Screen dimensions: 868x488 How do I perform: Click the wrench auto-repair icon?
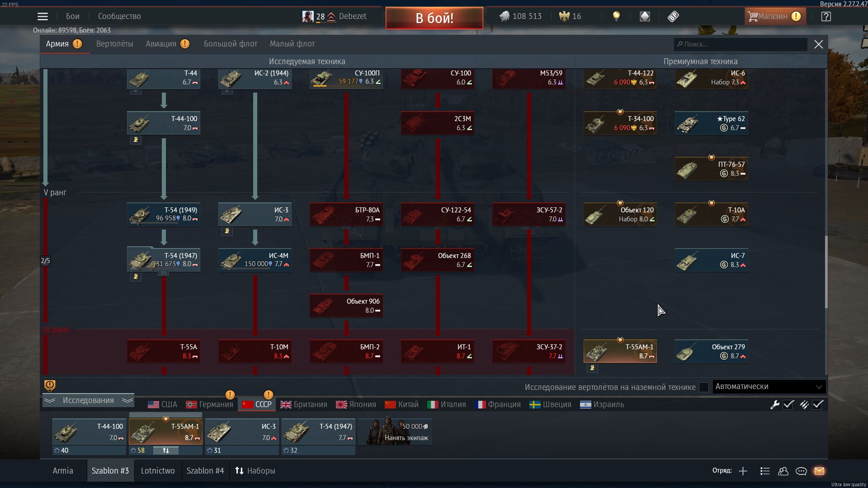[775, 404]
